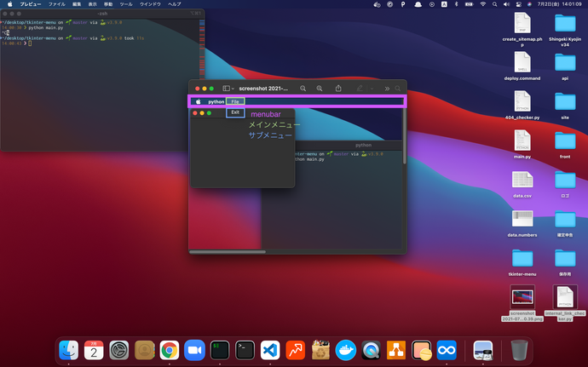Zoom in using the Preview toolbar magnifier
Image resolution: width=588 pixels, height=367 pixels.
[x=319, y=89]
